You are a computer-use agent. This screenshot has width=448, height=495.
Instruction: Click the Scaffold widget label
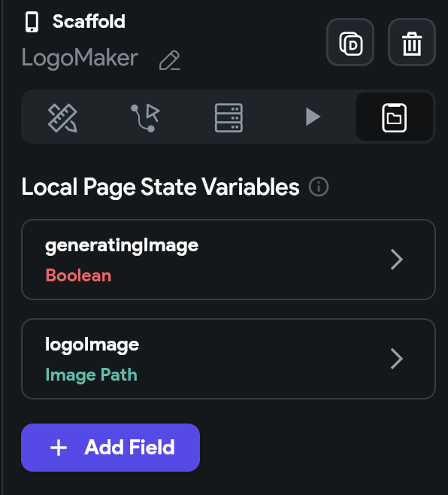click(x=89, y=22)
